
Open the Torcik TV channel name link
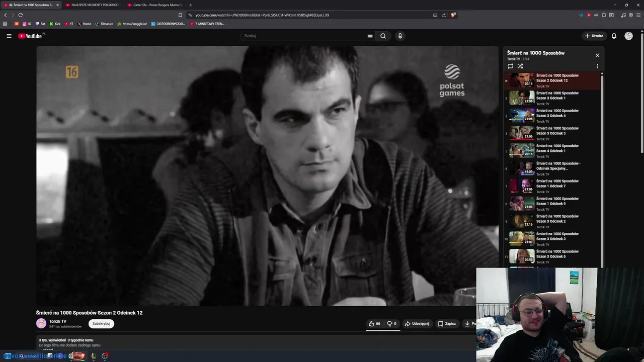(x=58, y=321)
